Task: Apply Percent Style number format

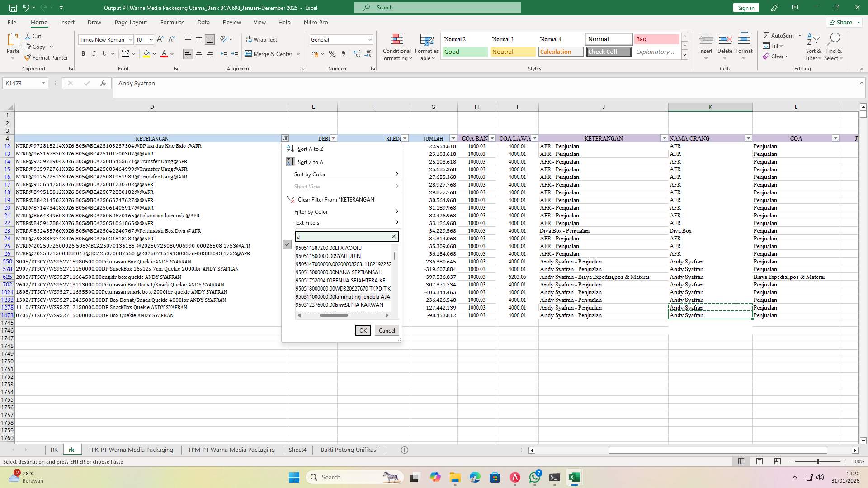Action: click(332, 54)
